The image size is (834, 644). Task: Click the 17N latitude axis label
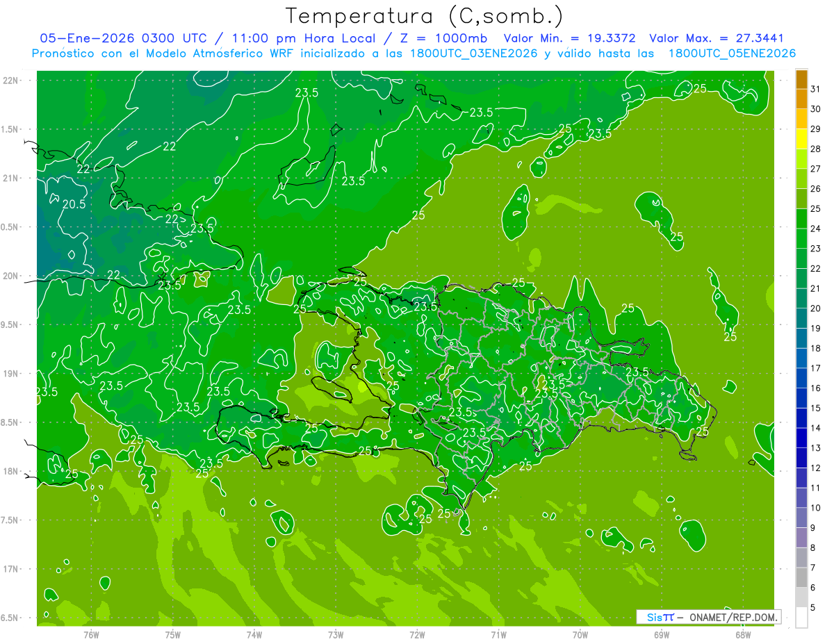click(11, 569)
